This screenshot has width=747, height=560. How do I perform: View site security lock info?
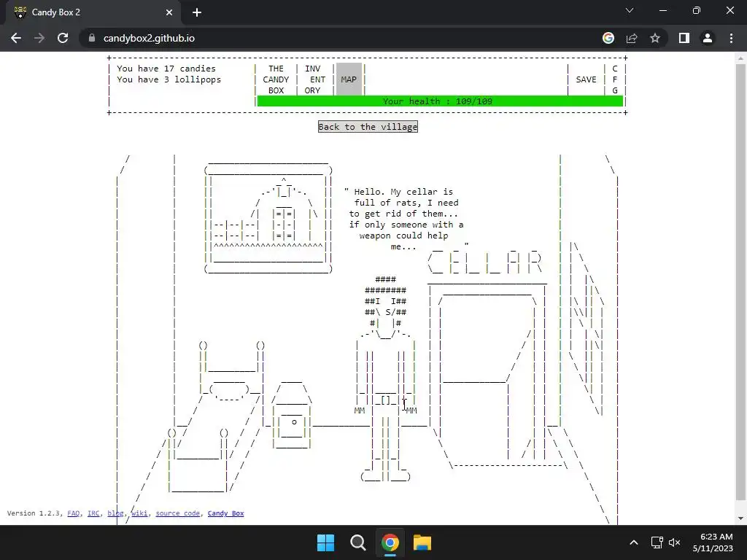92,38
